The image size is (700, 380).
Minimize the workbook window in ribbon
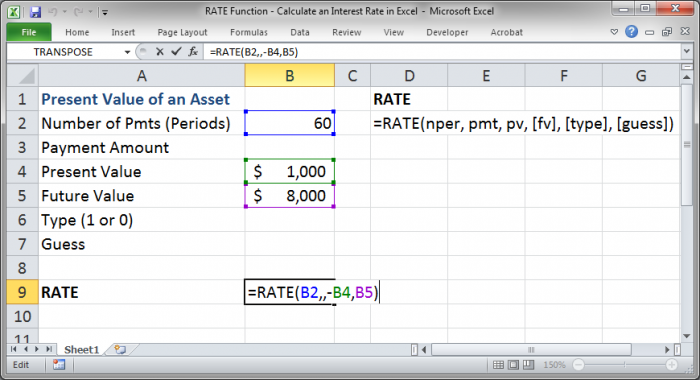(x=650, y=32)
